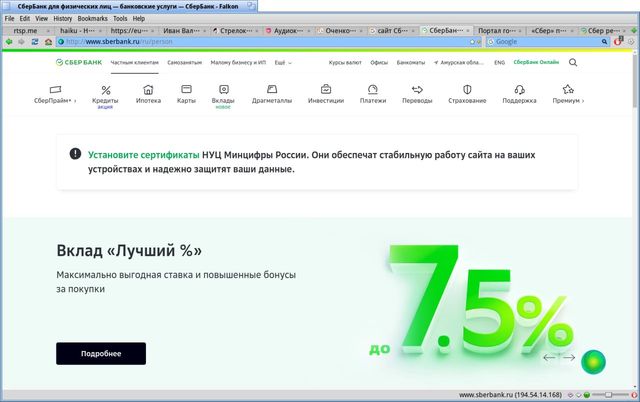Image resolution: width=640 pixels, height=402 pixels.
Task: Open the Карты card icon
Action: point(186,89)
